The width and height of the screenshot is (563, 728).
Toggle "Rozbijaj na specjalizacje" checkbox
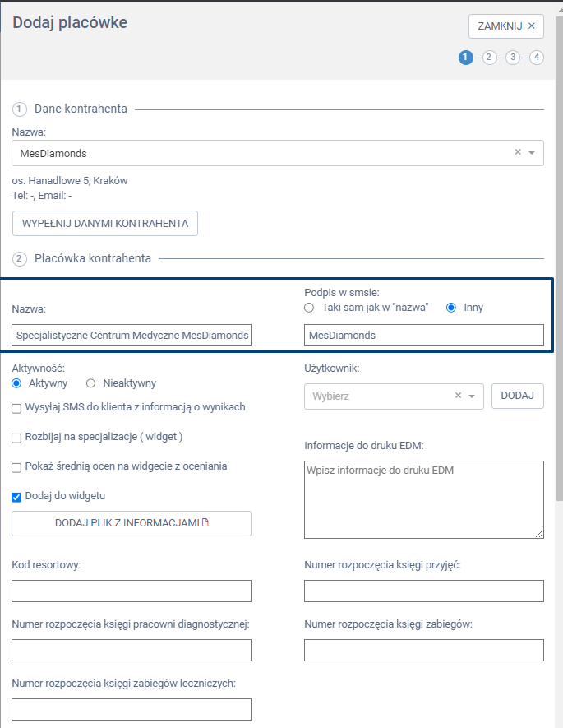pyautogui.click(x=16, y=437)
